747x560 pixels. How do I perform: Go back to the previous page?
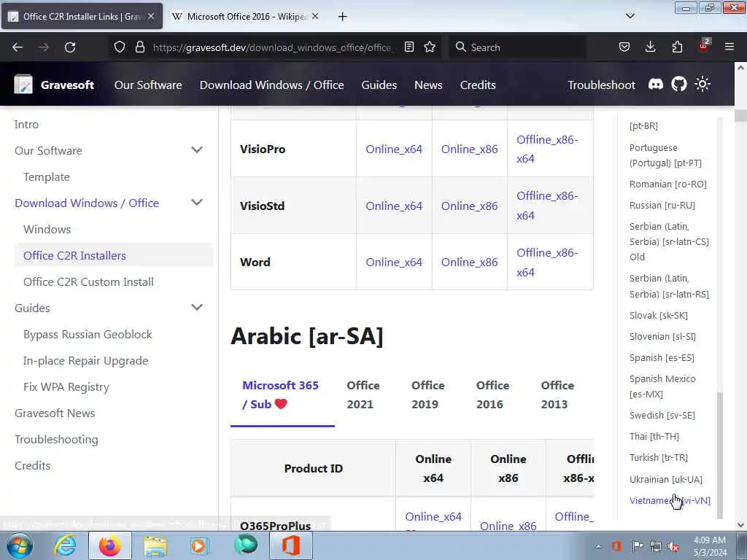18,47
